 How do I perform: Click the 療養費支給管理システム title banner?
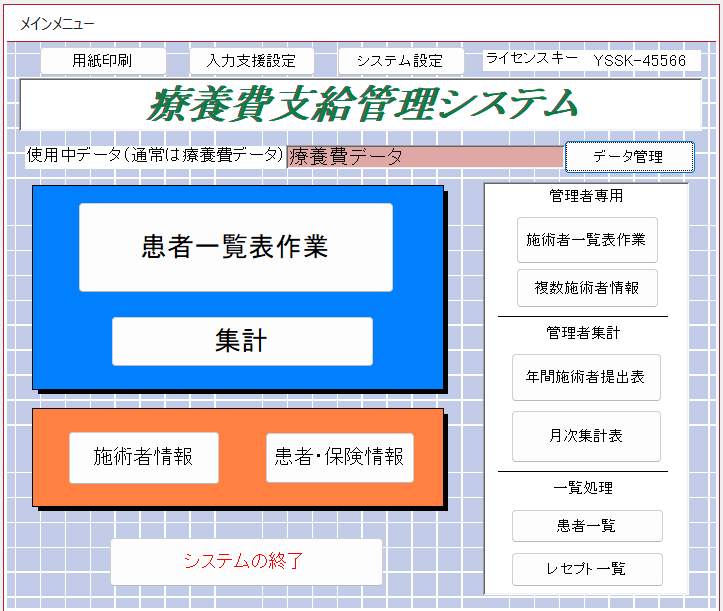coord(361,104)
